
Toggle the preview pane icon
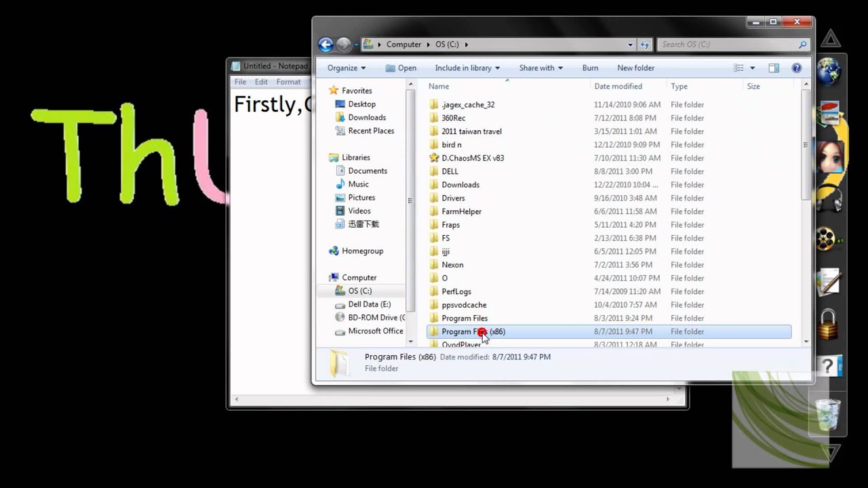pos(774,68)
